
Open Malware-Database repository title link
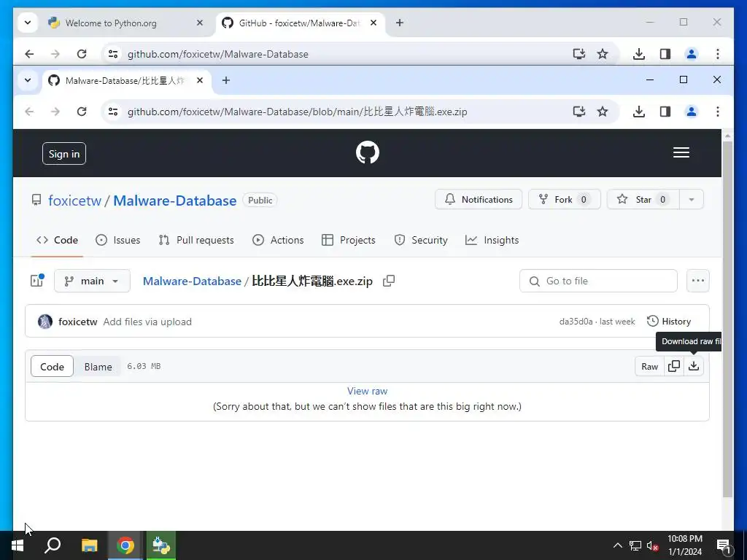[x=175, y=201]
